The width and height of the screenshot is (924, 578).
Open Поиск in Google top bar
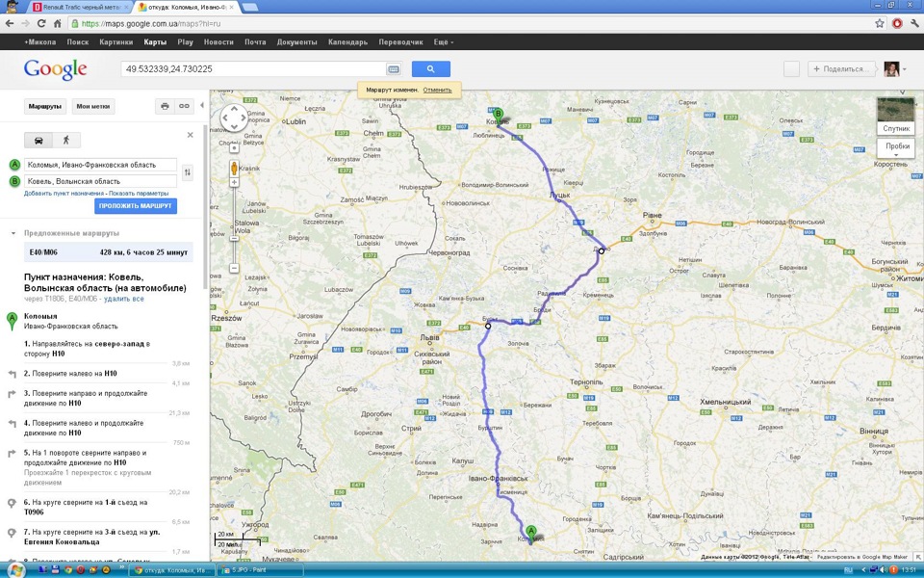point(78,41)
